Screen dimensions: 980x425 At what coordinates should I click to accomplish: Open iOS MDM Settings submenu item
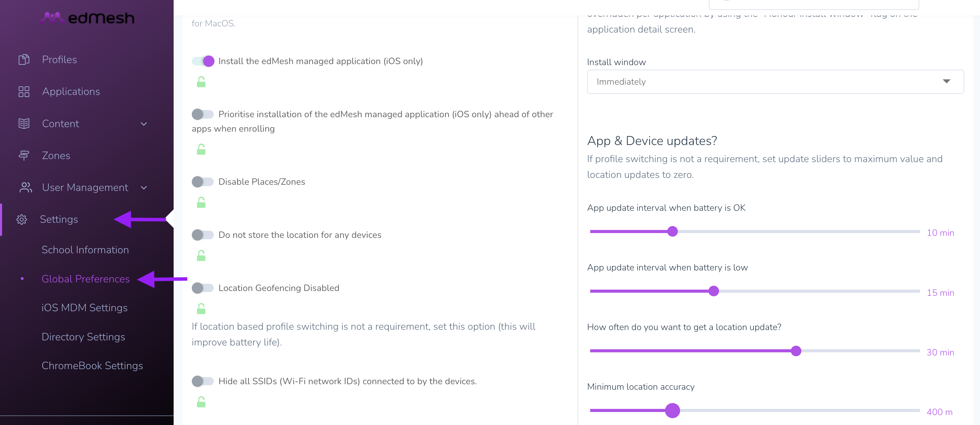click(x=84, y=307)
